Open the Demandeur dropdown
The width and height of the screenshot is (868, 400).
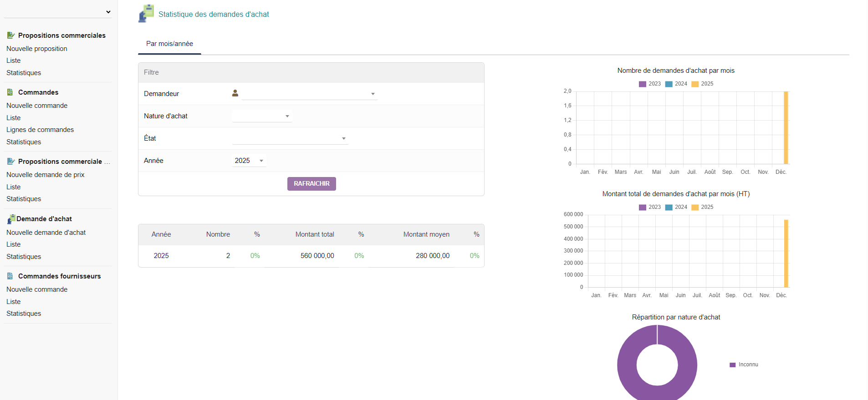click(310, 94)
